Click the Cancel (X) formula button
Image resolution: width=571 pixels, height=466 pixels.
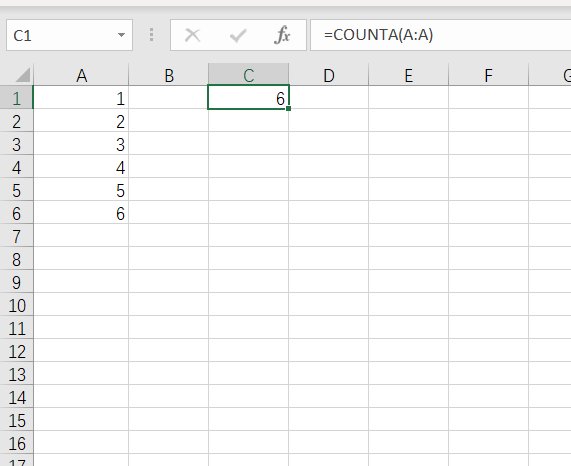(192, 35)
